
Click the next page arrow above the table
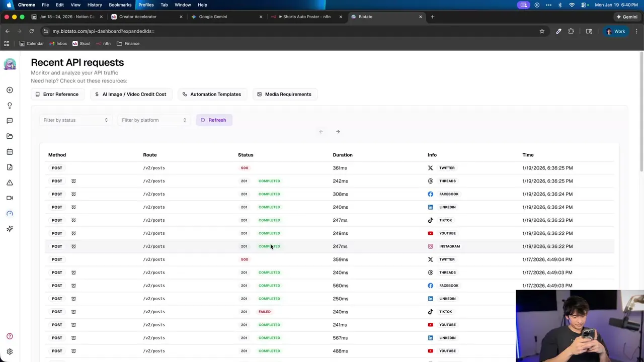(338, 132)
